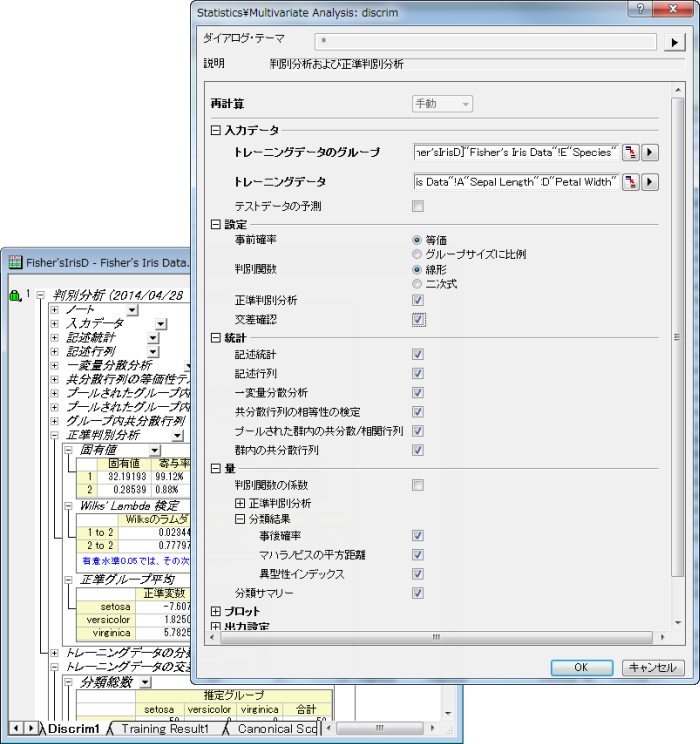Open 再計算 mode dropdown
The image size is (700, 744).
pyautogui.click(x=443, y=104)
